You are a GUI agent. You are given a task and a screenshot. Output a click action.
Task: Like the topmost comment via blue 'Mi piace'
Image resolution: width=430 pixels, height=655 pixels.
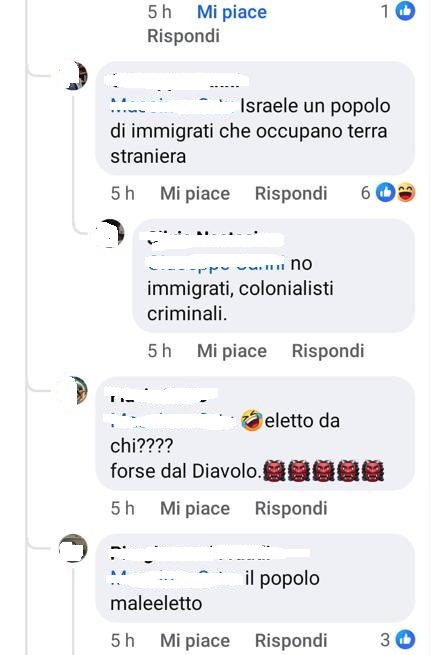pyautogui.click(x=232, y=12)
